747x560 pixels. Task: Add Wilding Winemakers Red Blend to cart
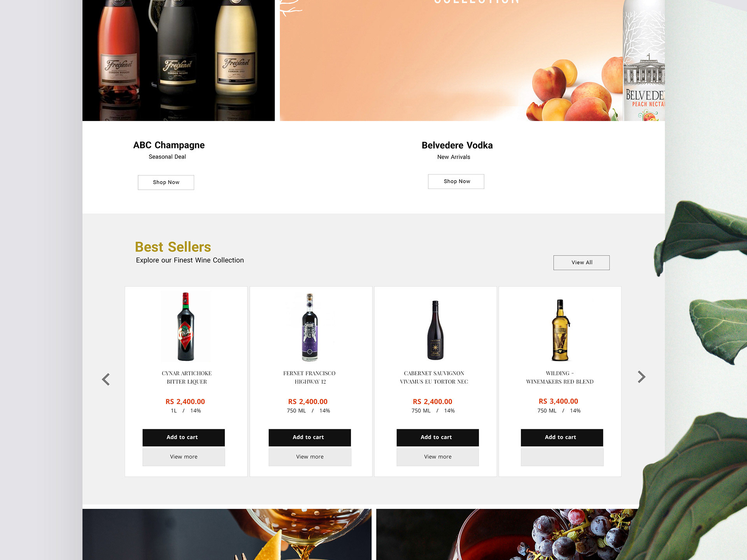pyautogui.click(x=562, y=437)
